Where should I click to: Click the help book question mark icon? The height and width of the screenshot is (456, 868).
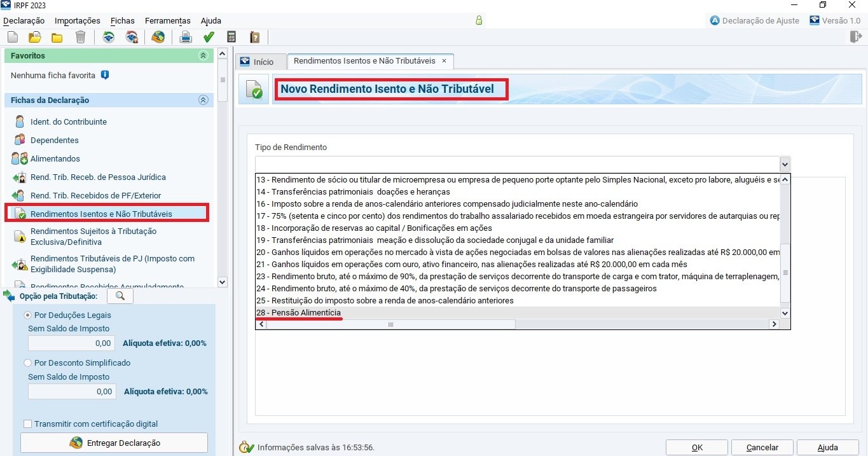coord(254,38)
